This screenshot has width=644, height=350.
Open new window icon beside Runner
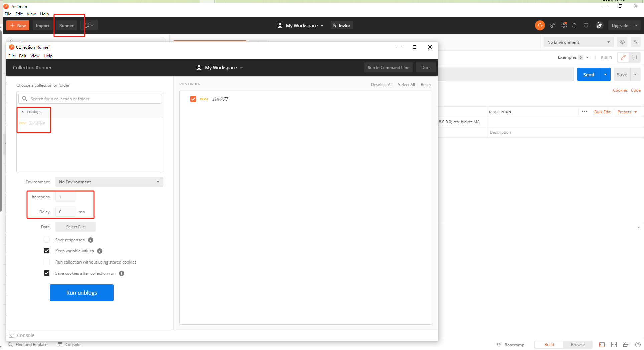pyautogui.click(x=89, y=25)
